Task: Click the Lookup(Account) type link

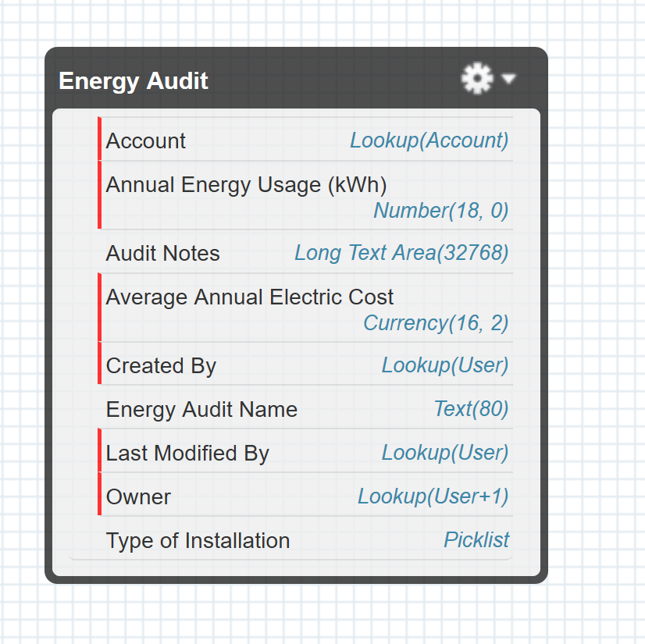Action: (x=429, y=141)
